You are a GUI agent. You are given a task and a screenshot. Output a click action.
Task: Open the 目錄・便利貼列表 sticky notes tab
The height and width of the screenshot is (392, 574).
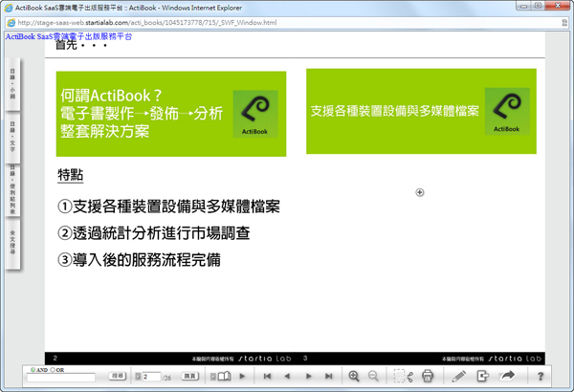click(x=12, y=190)
